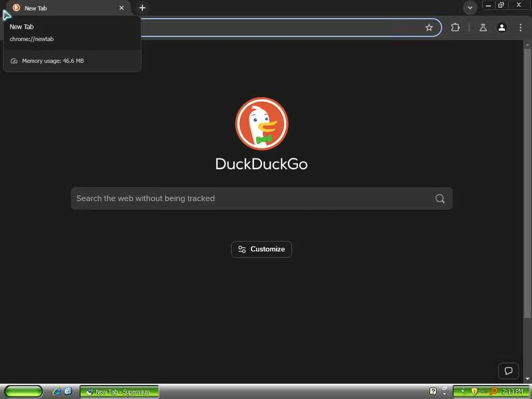Click the second quick launch browser icon

click(x=68, y=391)
